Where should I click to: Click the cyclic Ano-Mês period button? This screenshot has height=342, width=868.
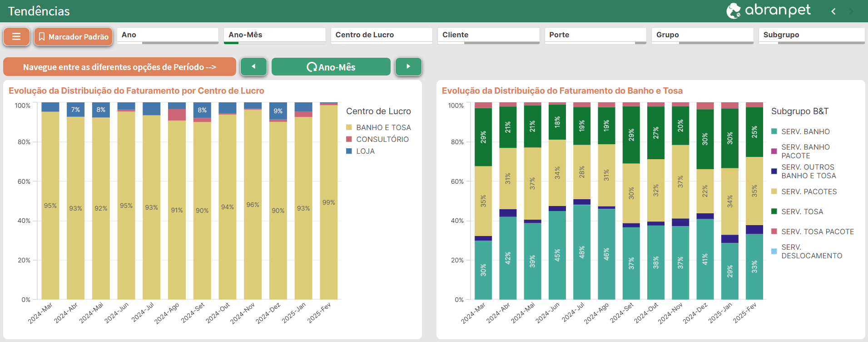[x=331, y=67]
